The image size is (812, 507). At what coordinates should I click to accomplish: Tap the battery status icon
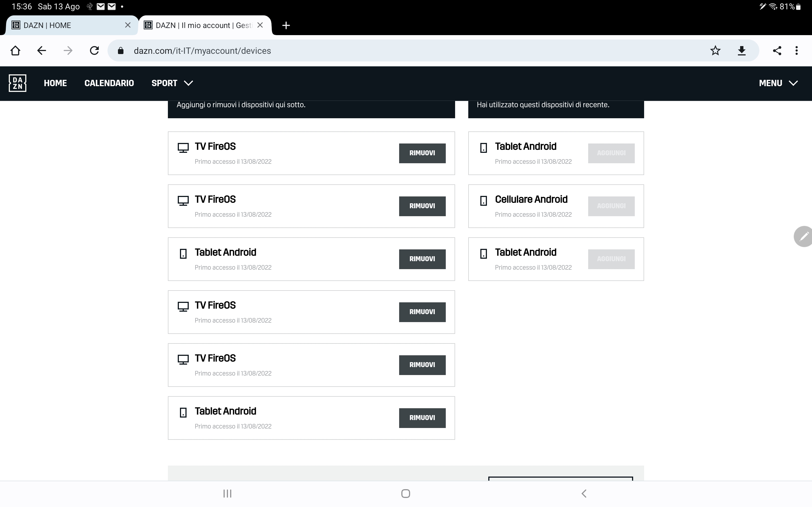(798, 6)
